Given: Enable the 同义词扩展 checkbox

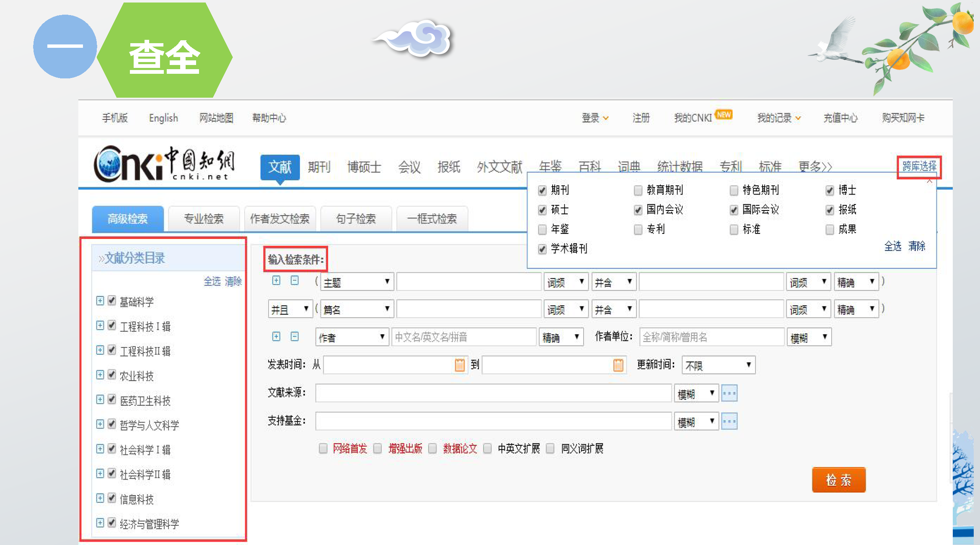Looking at the screenshot, I should pyautogui.click(x=551, y=449).
